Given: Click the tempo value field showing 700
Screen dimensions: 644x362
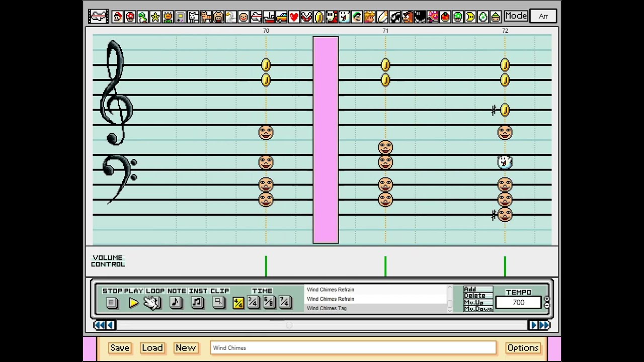Looking at the screenshot, I should [x=519, y=303].
